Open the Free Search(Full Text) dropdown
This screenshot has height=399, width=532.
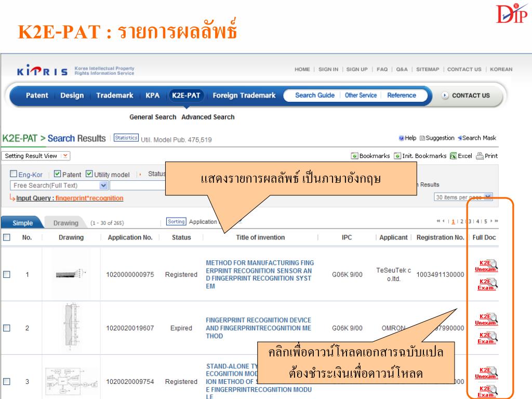59,185
